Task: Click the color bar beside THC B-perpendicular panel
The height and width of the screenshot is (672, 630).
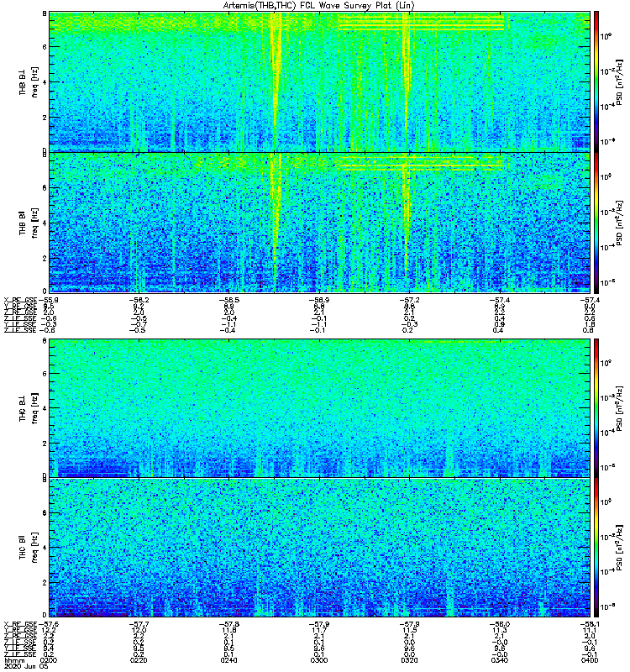Action: tap(596, 407)
